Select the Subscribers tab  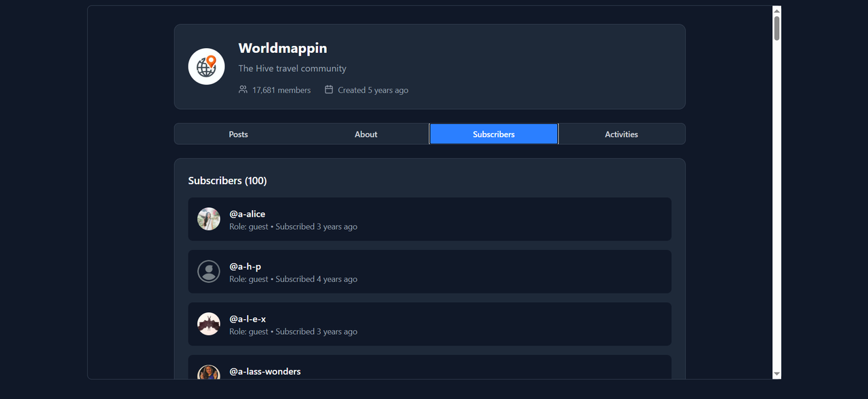tap(494, 134)
